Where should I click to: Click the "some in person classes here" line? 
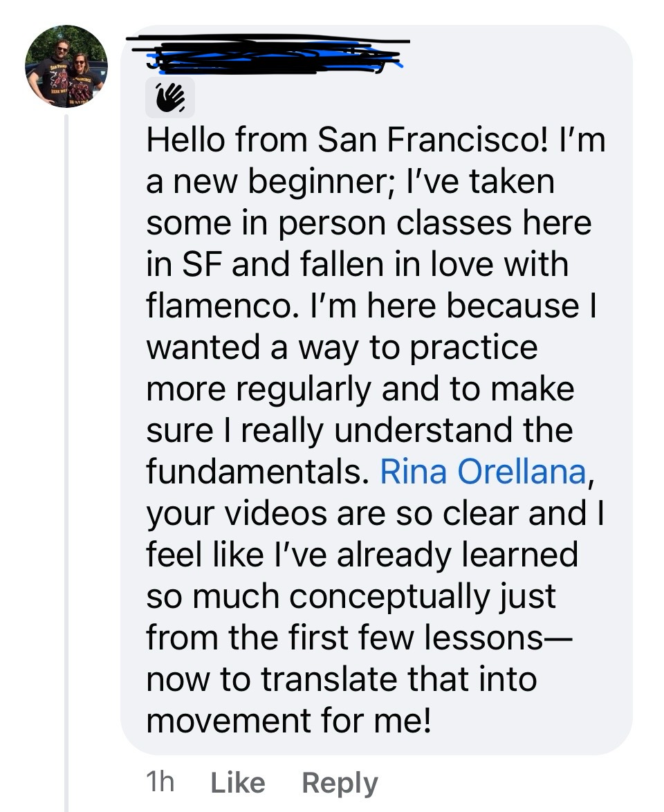click(369, 223)
